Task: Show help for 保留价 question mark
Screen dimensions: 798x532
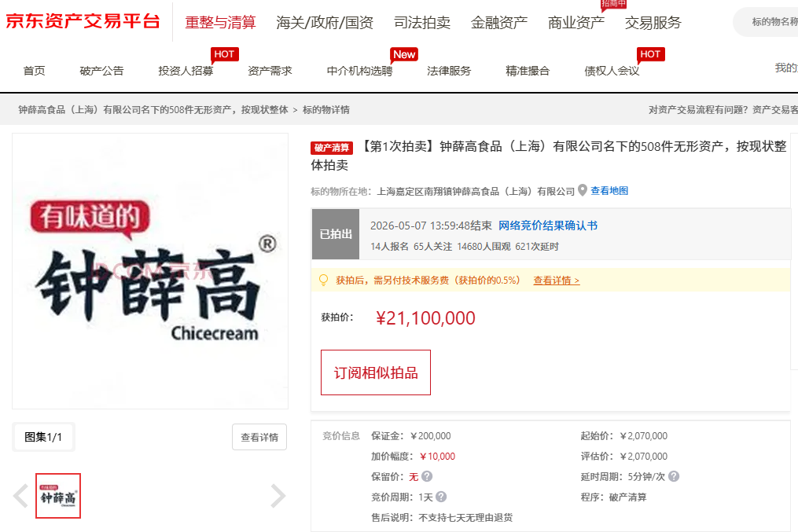Action: (x=427, y=476)
